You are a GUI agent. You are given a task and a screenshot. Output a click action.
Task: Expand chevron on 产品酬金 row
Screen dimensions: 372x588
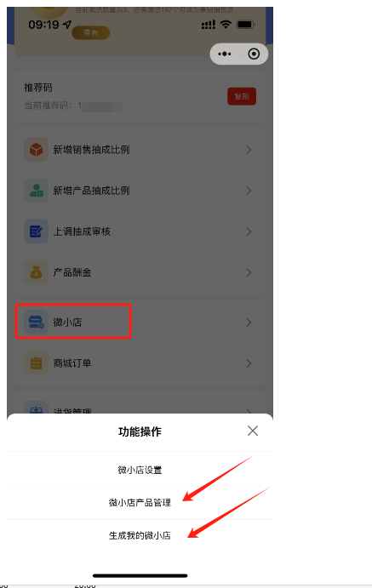(249, 272)
